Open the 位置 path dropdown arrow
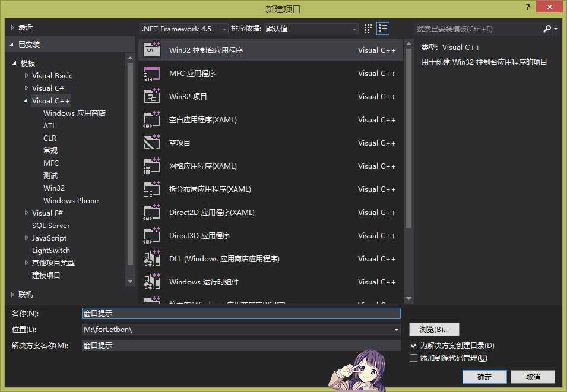Screen dimensions: 567x392 pos(397,330)
